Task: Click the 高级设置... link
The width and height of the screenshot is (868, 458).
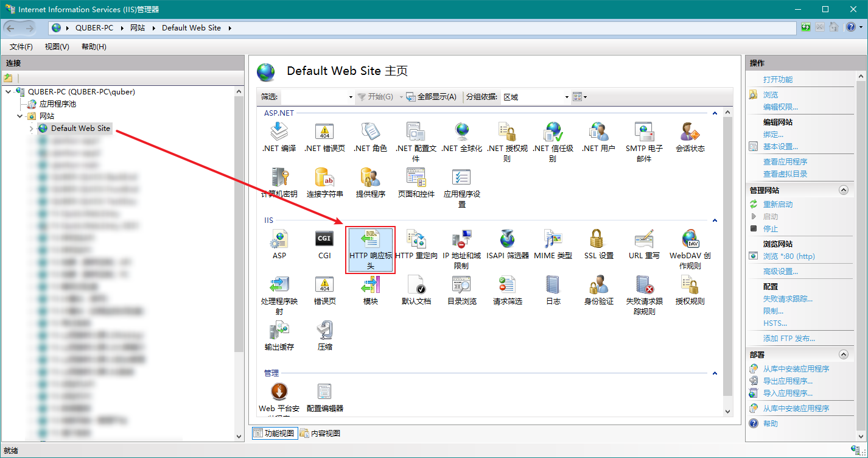Action: pos(780,272)
